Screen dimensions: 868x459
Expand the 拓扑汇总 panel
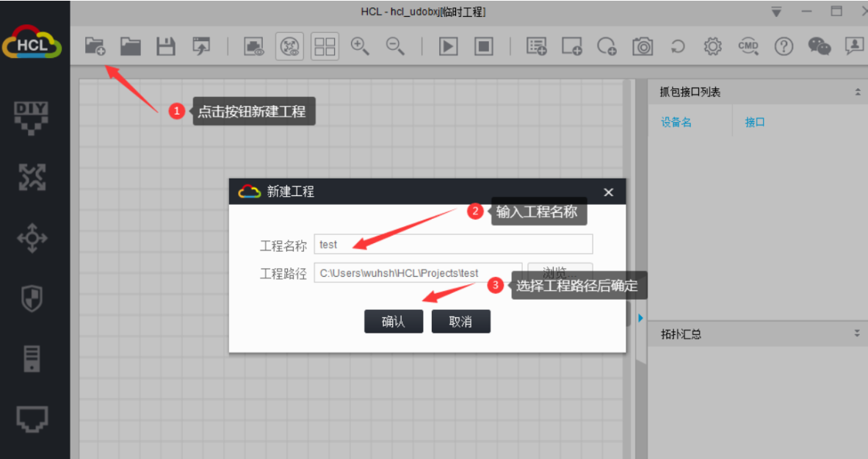856,333
